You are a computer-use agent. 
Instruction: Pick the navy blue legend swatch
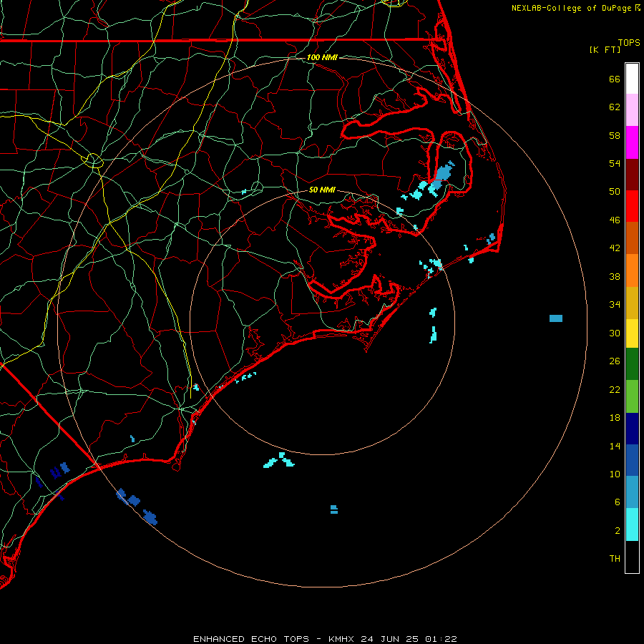(632, 429)
